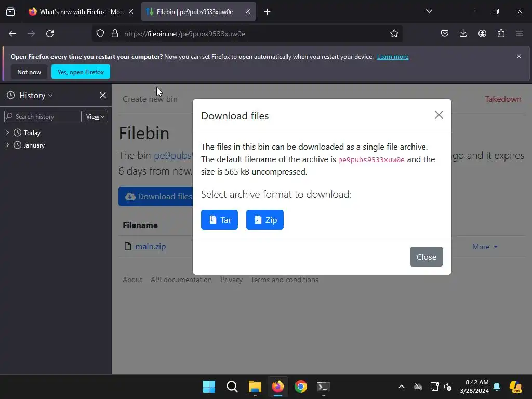532x399 pixels.
Task: Open the list all tabs chevron
Action: tap(429, 11)
